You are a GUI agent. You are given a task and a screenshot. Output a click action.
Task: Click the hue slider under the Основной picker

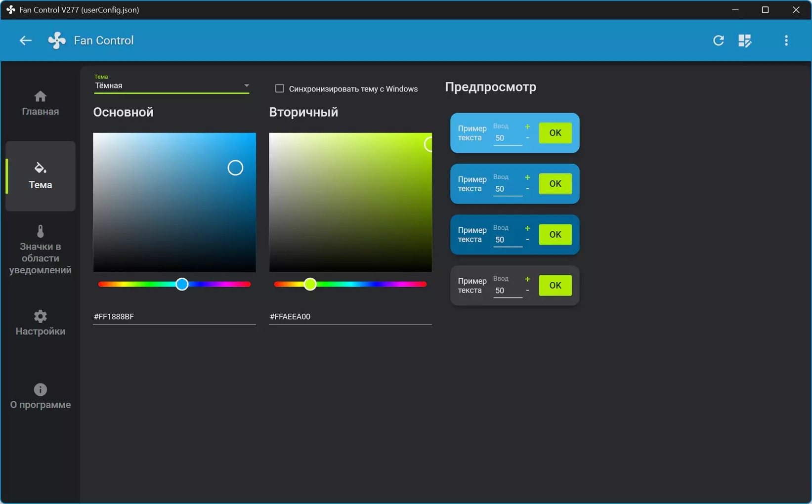tap(174, 284)
